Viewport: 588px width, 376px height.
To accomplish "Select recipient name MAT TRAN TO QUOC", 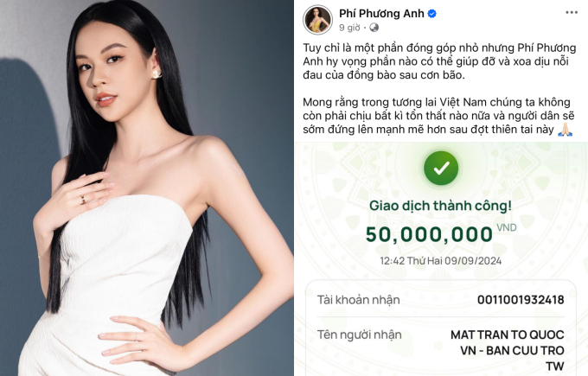I will [508, 335].
